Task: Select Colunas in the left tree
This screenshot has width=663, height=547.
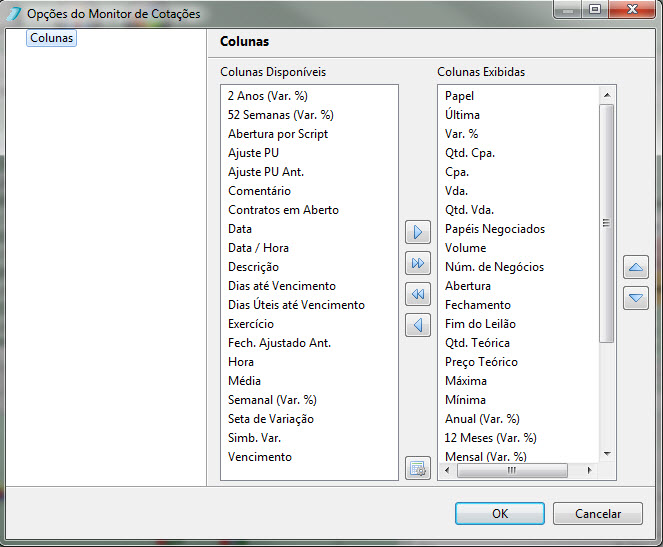Action: [x=52, y=38]
